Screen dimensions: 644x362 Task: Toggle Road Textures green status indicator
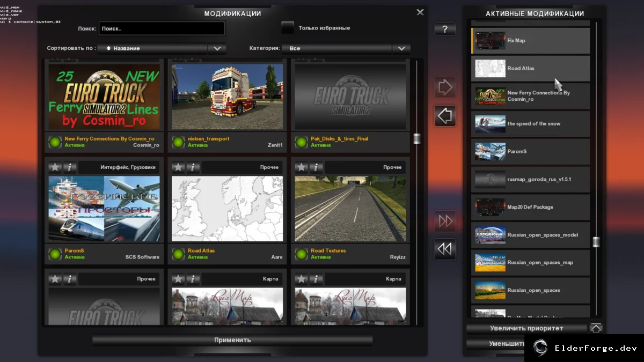tap(302, 254)
